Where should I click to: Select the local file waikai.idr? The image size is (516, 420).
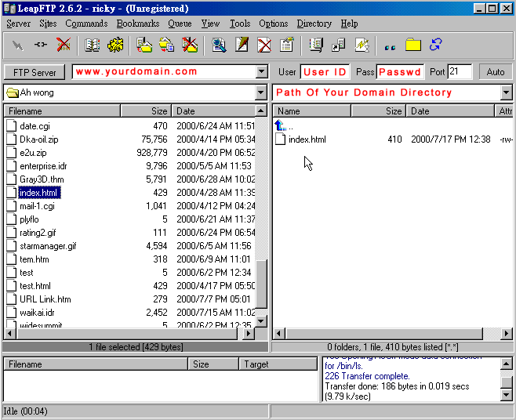(37, 313)
